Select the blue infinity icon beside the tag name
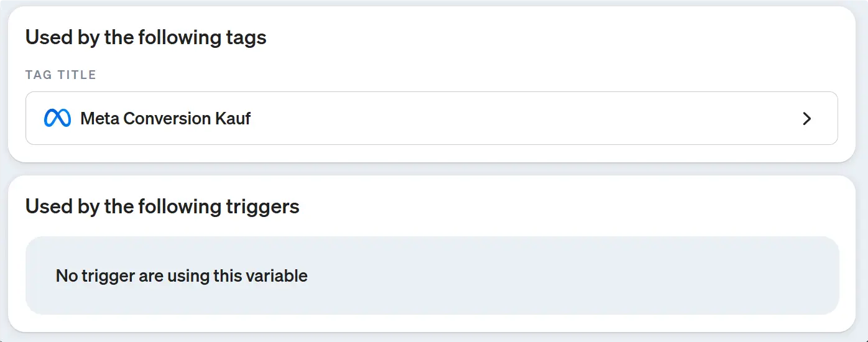Screen dimensions: 868x342 point(57,118)
